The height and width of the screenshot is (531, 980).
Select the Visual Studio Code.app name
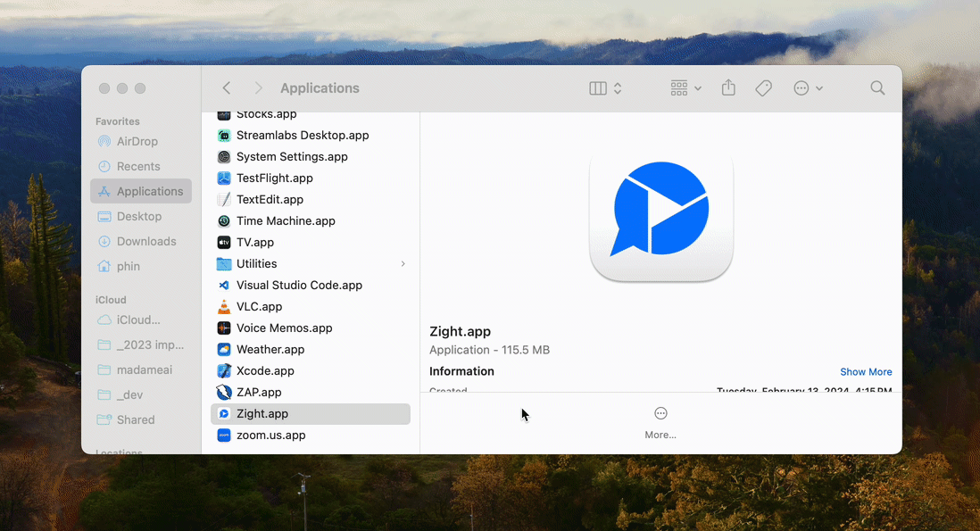click(x=299, y=285)
